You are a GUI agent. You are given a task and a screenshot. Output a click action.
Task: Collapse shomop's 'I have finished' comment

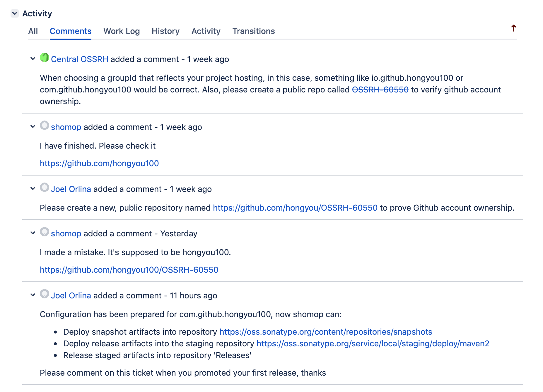(x=33, y=127)
